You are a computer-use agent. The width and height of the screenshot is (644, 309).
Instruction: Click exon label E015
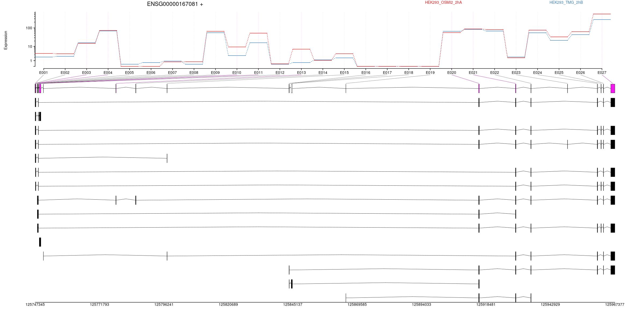[x=344, y=73]
